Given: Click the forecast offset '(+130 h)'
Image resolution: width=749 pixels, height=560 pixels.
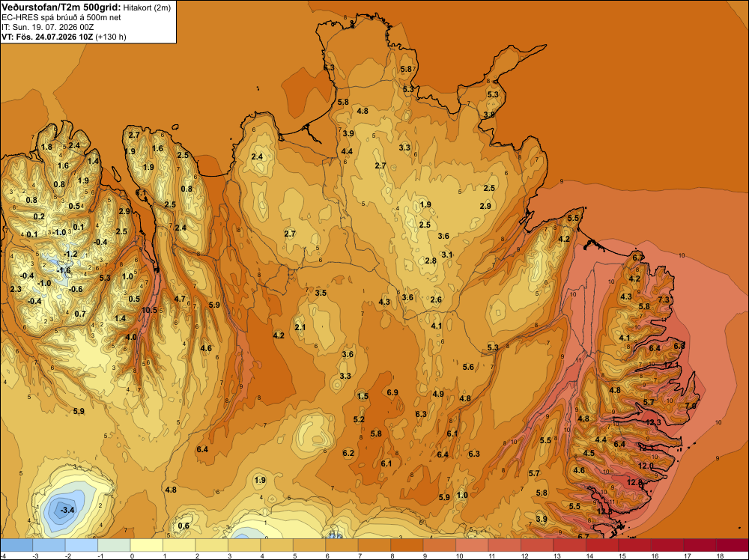Looking at the screenshot, I should (111, 37).
